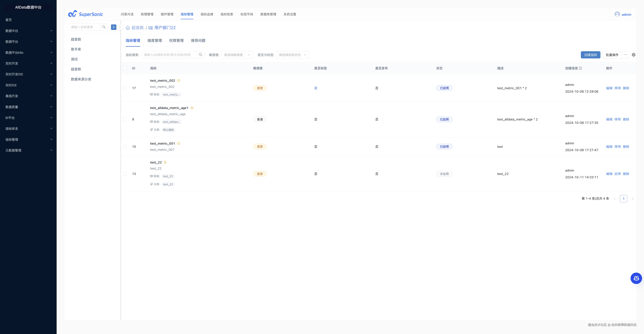Open the 是否为标签 status dropdown
The image size is (644, 334).
tap(292, 55)
